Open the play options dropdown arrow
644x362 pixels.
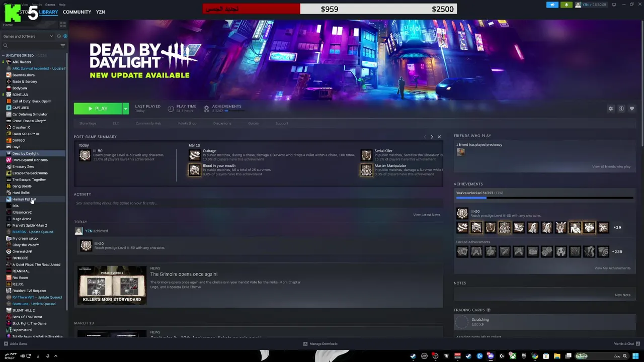125,109
